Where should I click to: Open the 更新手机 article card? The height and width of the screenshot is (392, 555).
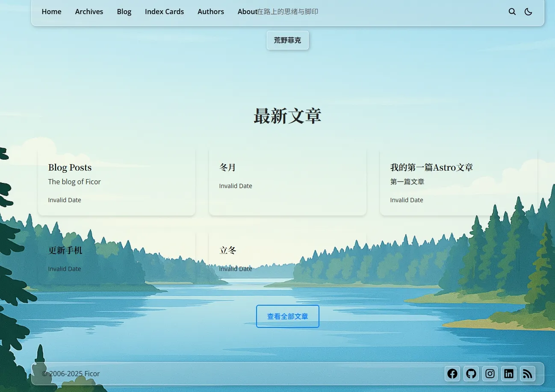point(116,258)
